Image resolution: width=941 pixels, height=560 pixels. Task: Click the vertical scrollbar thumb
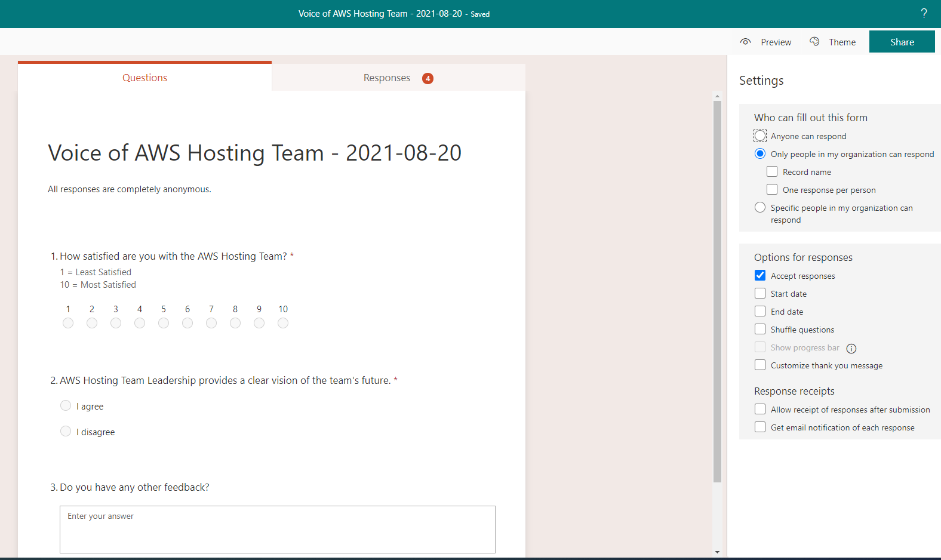pos(717,291)
